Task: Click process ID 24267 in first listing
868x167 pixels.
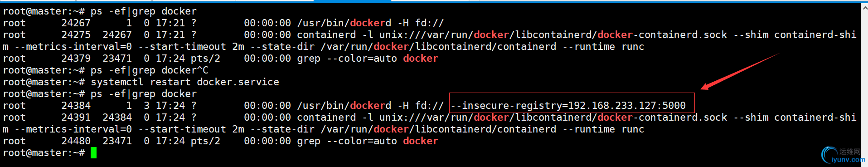Action: [76, 23]
